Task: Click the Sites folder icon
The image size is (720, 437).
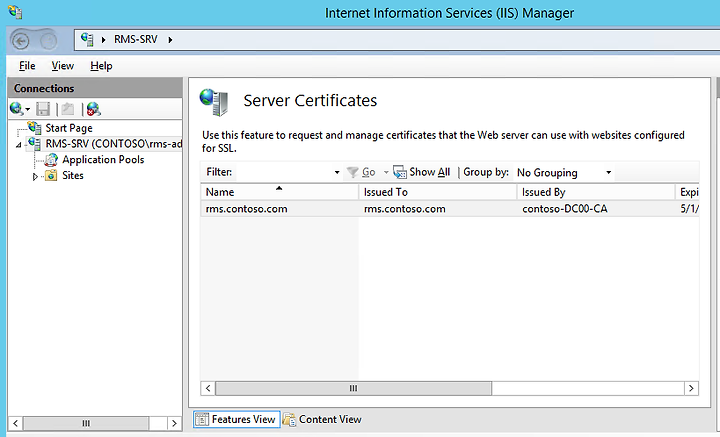Action: click(51, 175)
